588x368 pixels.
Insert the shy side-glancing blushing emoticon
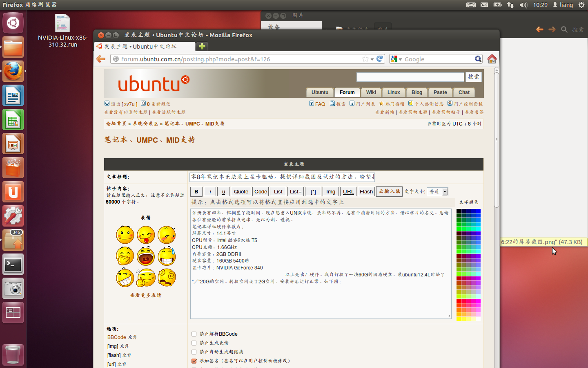[x=167, y=235]
